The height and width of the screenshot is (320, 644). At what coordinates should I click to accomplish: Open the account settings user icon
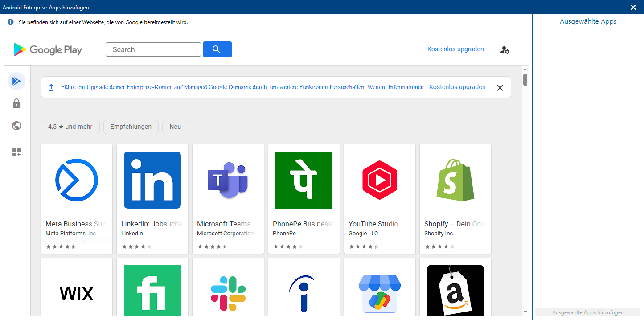click(x=505, y=50)
